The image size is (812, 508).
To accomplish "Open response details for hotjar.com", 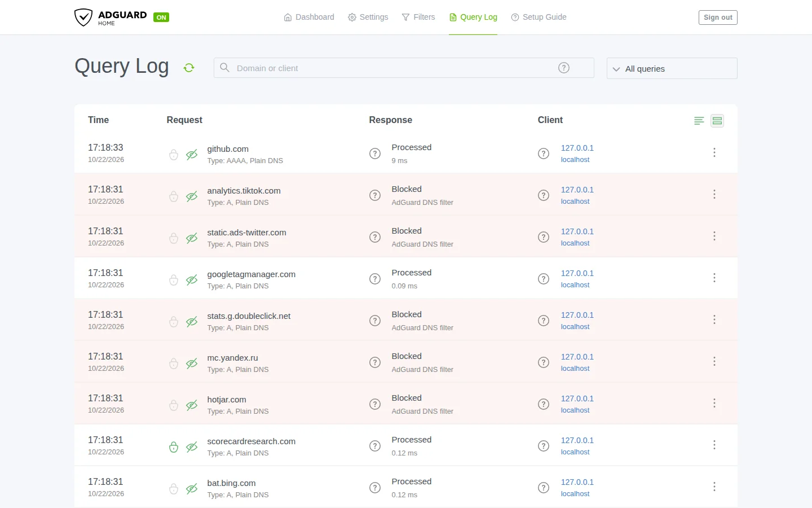I will coord(375,404).
